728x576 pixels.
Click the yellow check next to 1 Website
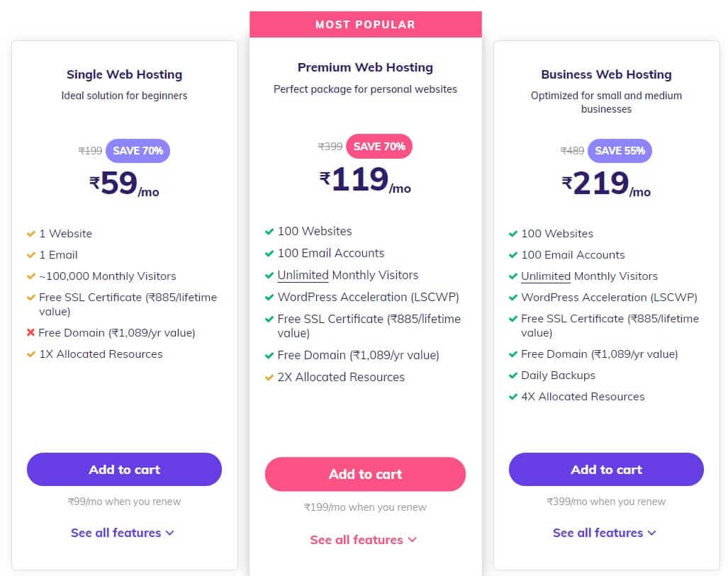click(31, 234)
